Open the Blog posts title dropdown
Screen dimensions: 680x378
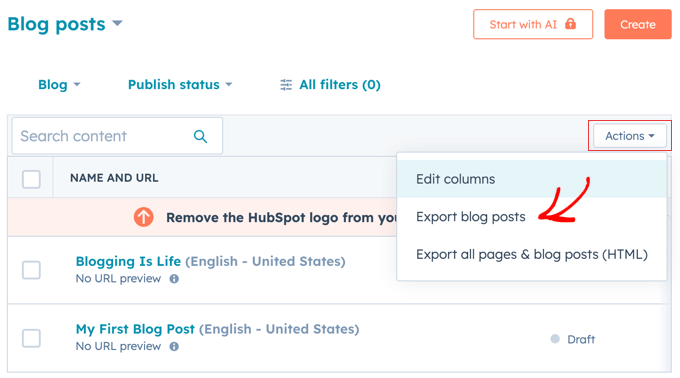[x=65, y=24]
